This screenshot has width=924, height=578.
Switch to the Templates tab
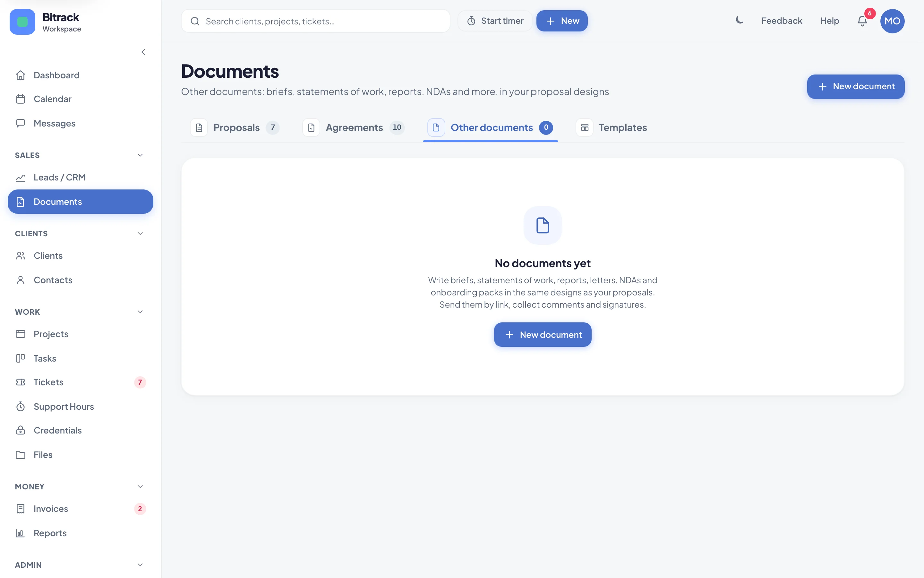click(611, 128)
